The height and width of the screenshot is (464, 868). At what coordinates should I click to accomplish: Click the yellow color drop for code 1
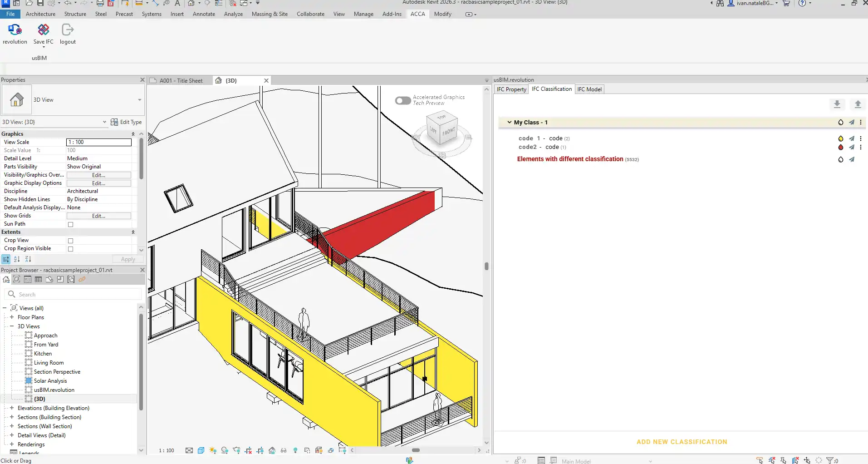tap(840, 138)
